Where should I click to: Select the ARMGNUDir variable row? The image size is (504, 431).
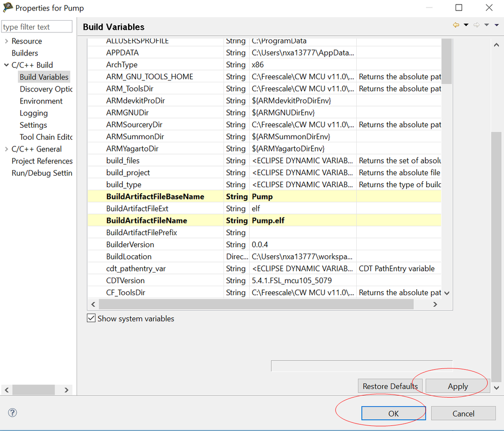(x=264, y=113)
